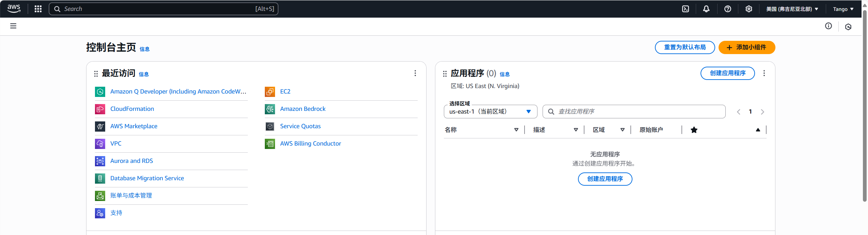
Task: Open the hamburger navigation menu
Action: pyautogui.click(x=13, y=26)
